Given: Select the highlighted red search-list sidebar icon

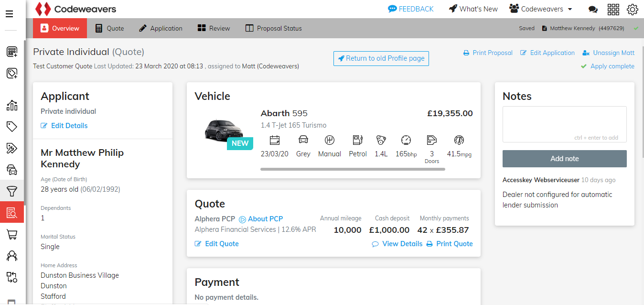Looking at the screenshot, I should pos(12,213).
